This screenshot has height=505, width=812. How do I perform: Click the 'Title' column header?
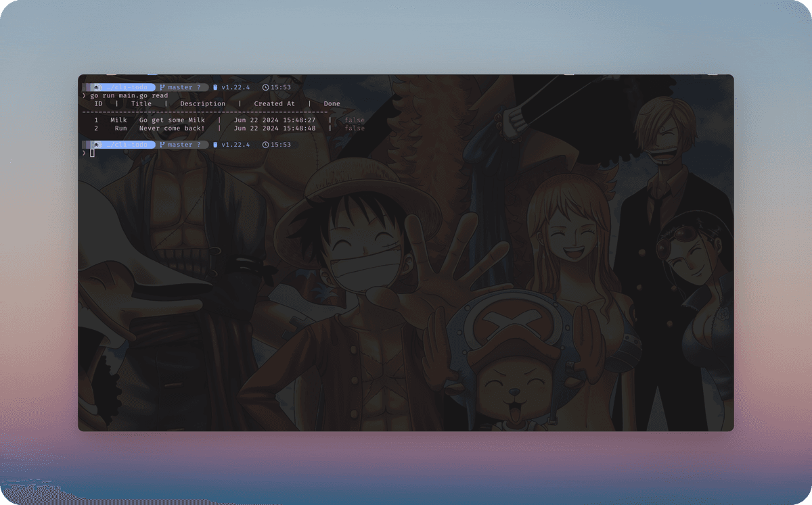(141, 104)
